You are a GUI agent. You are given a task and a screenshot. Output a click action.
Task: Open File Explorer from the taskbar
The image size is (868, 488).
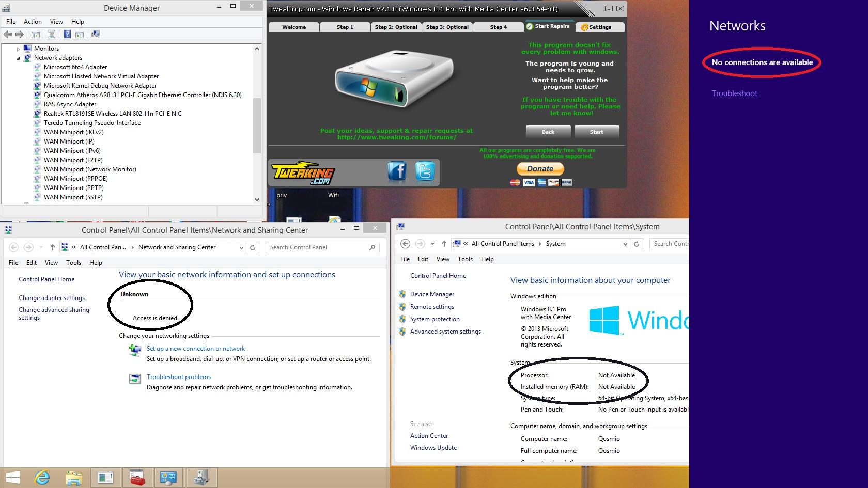[74, 478]
